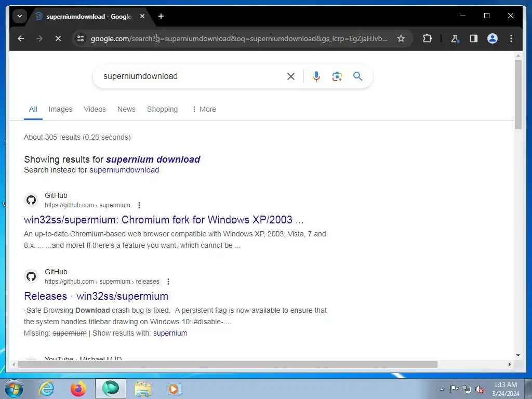
Task: Open Action Center flag icon
Action: coord(454,389)
